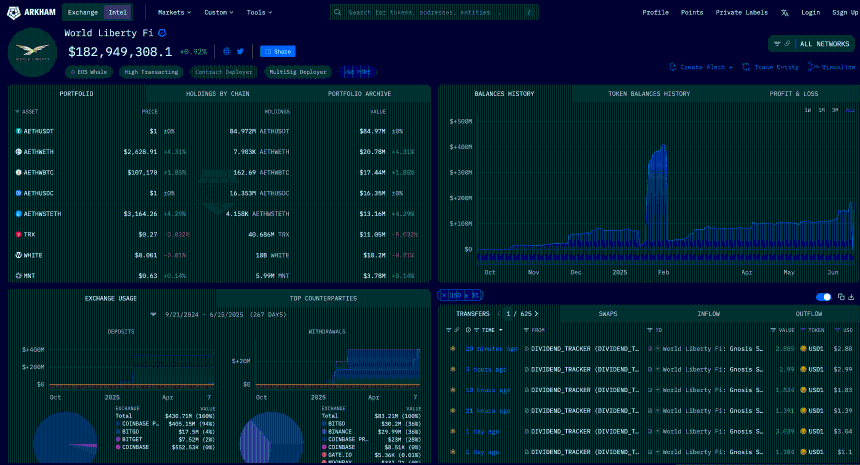Expand the Markets dropdown menu

tap(176, 13)
